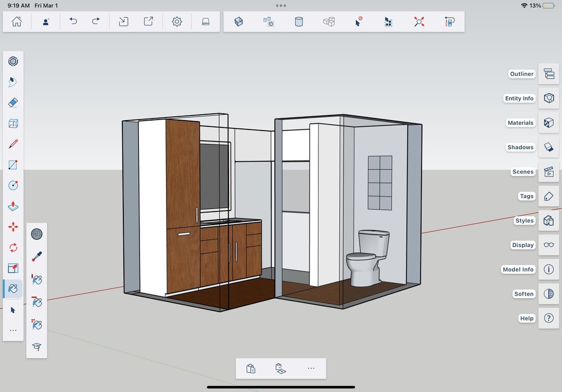Tap the third paint bucket variant with red dots
This screenshot has width=562, height=392.
36,324
